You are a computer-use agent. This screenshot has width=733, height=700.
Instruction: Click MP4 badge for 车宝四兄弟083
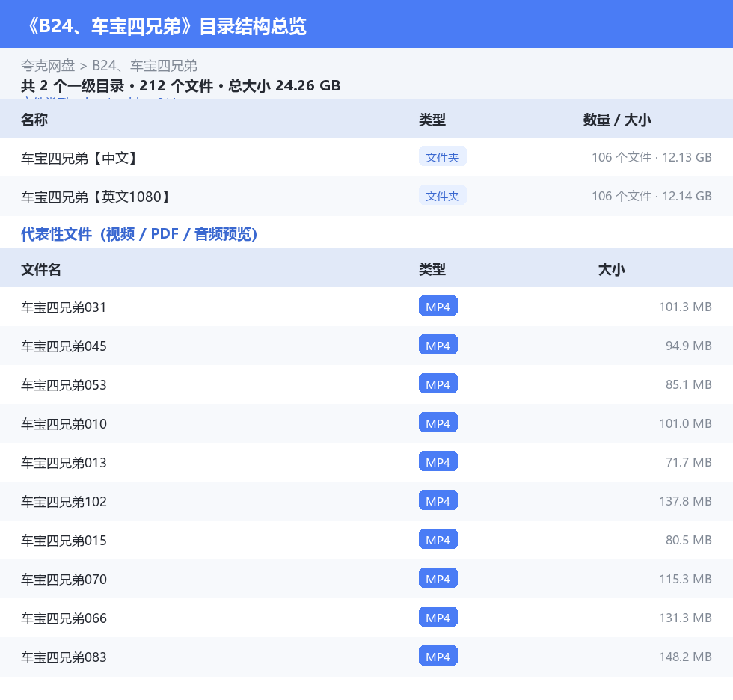click(438, 656)
